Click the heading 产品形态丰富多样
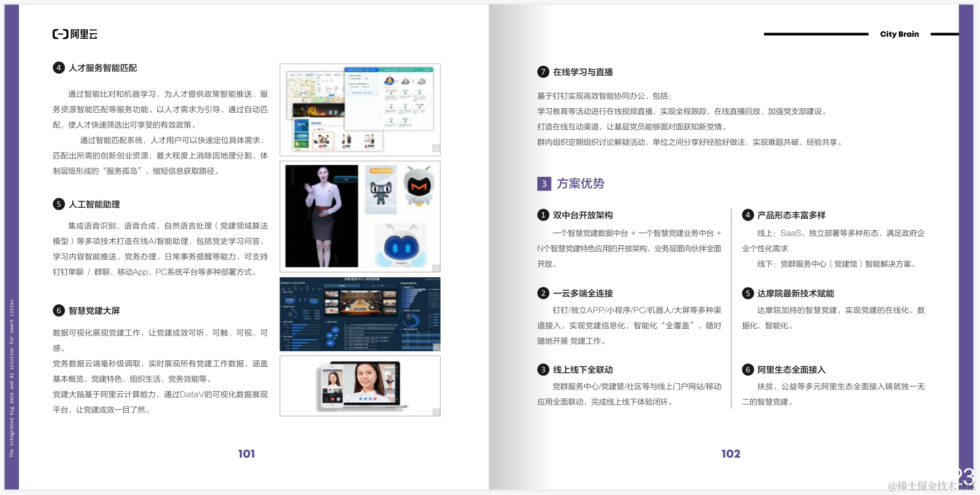Viewport: 980px width, 495px height. pos(791,215)
